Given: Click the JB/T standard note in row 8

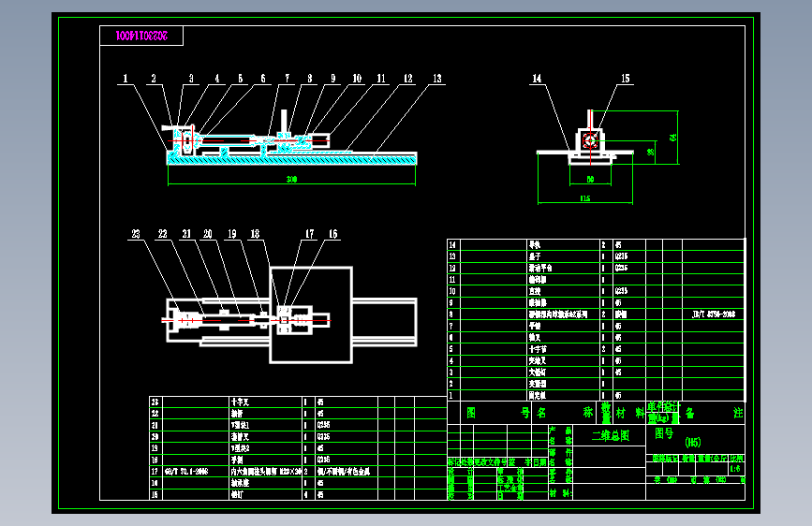Looking at the screenshot, I should point(714,314).
